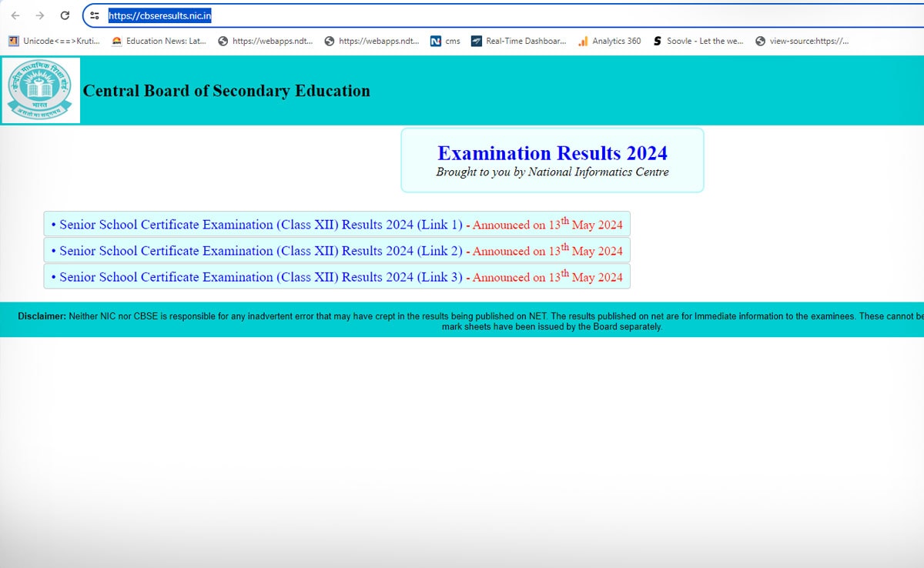Open the Education News bookmark
The height and width of the screenshot is (568, 924).
pyautogui.click(x=159, y=41)
